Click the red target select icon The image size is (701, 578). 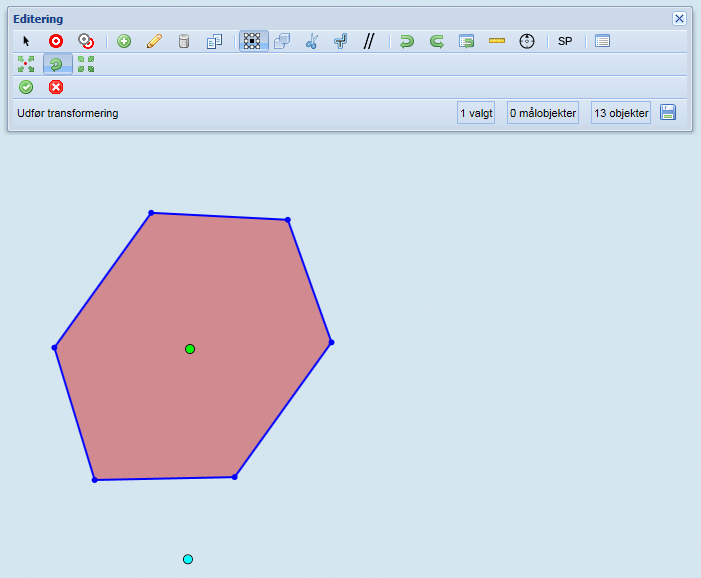56,41
